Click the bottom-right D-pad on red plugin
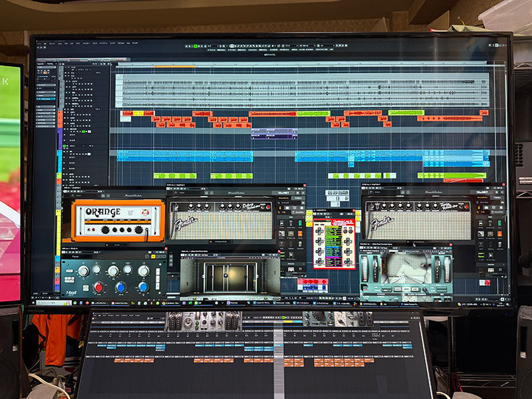The width and height of the screenshot is (532, 399). [x=348, y=262]
